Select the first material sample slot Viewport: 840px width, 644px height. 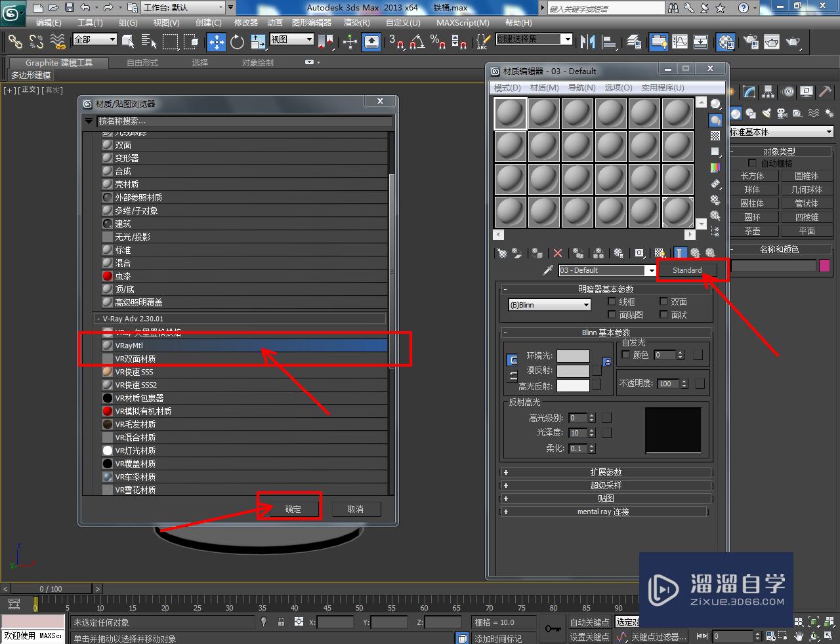pos(511,113)
